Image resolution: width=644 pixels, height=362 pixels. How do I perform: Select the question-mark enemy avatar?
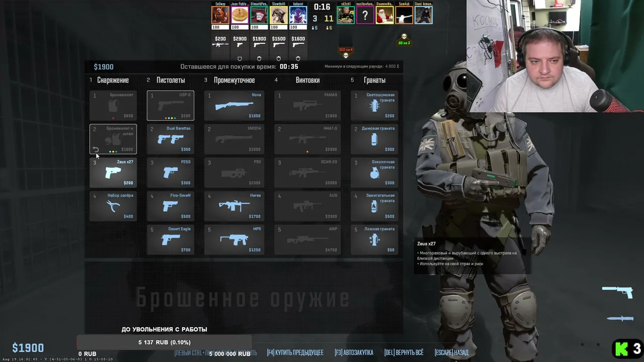tap(365, 15)
